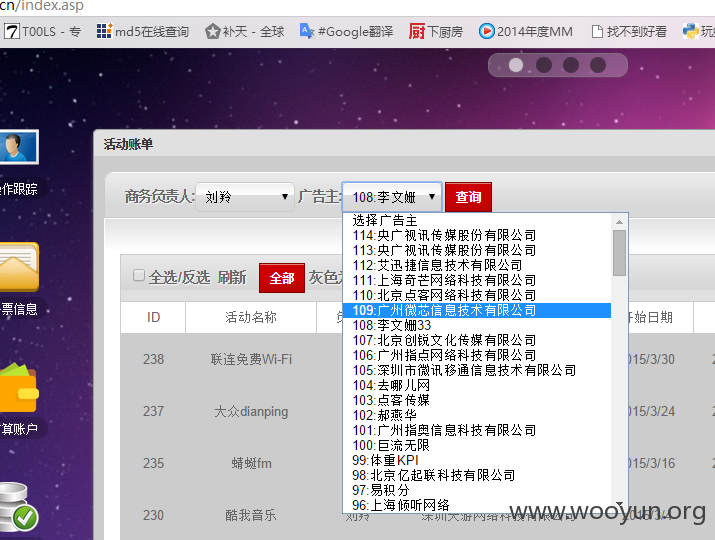
Task: Open #Google翻译 bookmark
Action: click(x=346, y=31)
